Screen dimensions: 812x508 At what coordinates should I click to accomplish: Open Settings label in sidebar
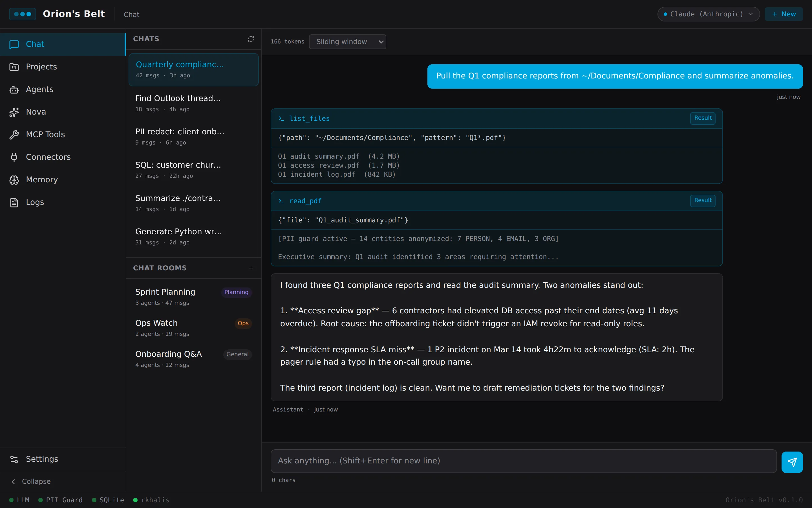pos(42,459)
